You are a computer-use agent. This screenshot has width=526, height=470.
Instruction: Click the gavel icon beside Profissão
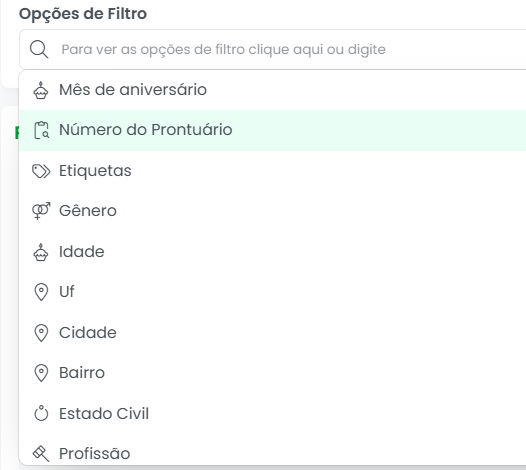(41, 454)
